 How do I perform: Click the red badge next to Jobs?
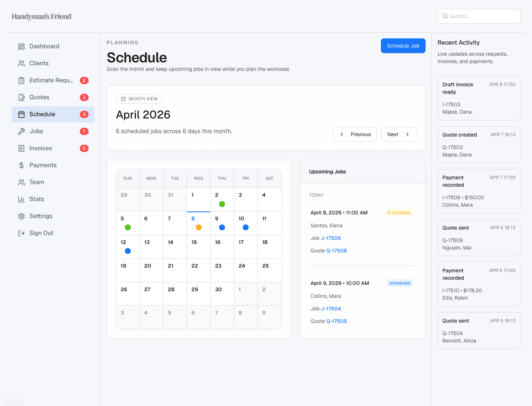84,131
